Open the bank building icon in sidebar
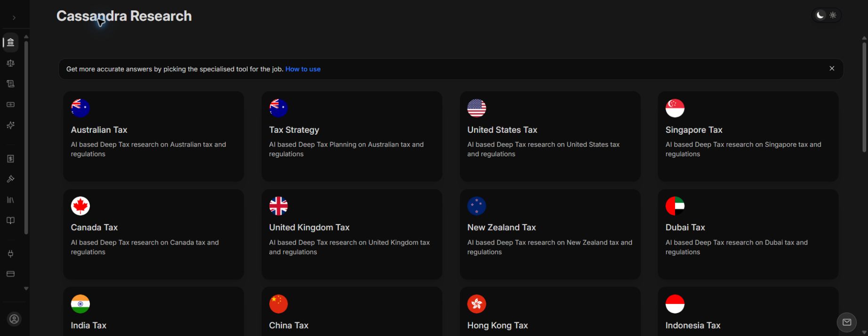 10,42
